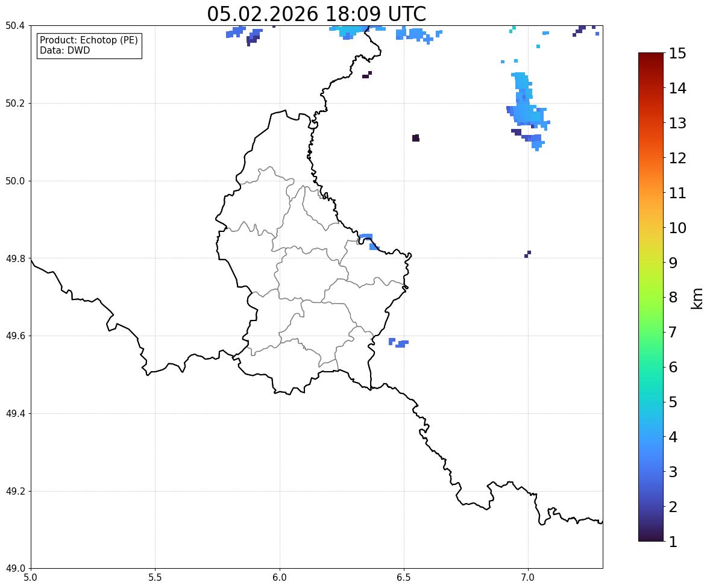Click the title '05.02.2026 18:09 UTC'
The width and height of the screenshot is (710, 588).
[x=316, y=14]
